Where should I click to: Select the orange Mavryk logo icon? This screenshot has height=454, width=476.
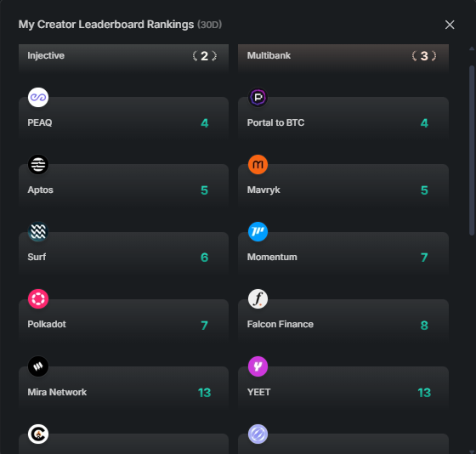pos(258,165)
